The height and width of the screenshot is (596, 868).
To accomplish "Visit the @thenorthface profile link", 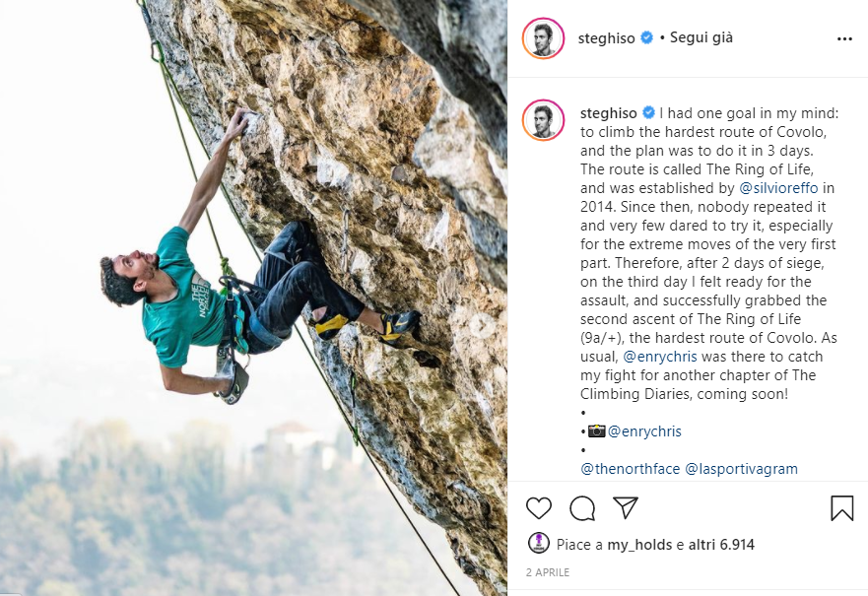I will click(630, 469).
